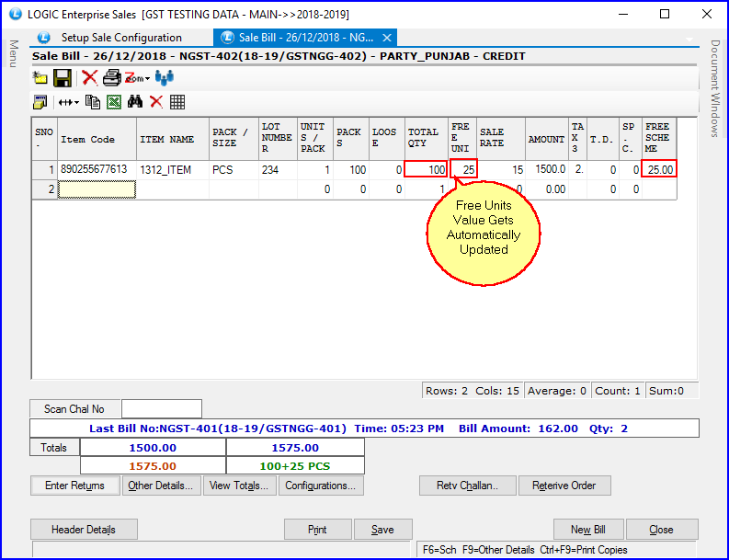Image resolution: width=729 pixels, height=560 pixels.
Task: Click the Reterive Order button
Action: (564, 486)
